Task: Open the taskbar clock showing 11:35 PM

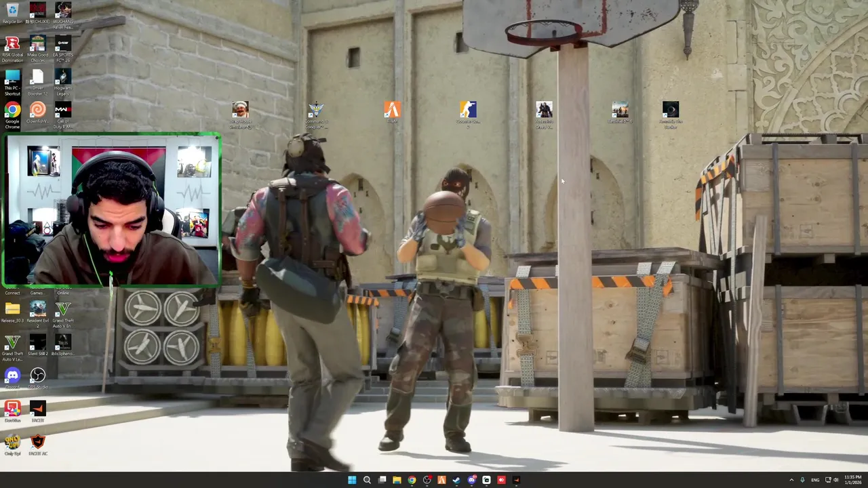Action: tap(852, 480)
